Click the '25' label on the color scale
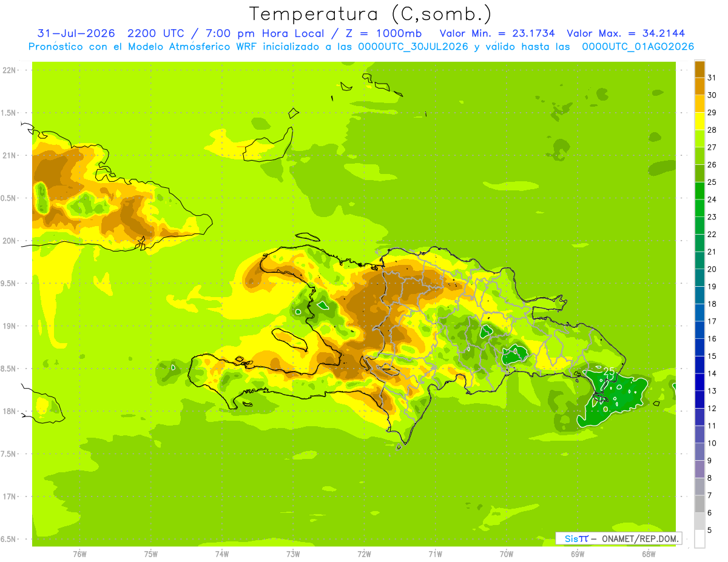Screen dimensions: 728x562 pos(712,182)
